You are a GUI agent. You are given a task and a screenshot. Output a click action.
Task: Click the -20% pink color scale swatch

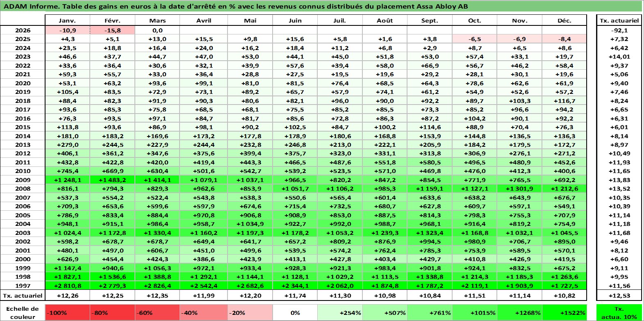250,312
